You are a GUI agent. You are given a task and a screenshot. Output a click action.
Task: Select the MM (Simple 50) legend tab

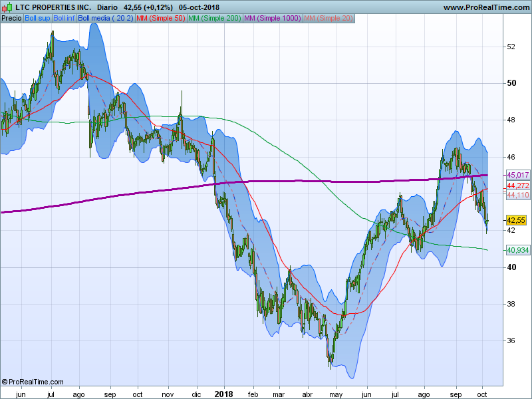(161, 19)
